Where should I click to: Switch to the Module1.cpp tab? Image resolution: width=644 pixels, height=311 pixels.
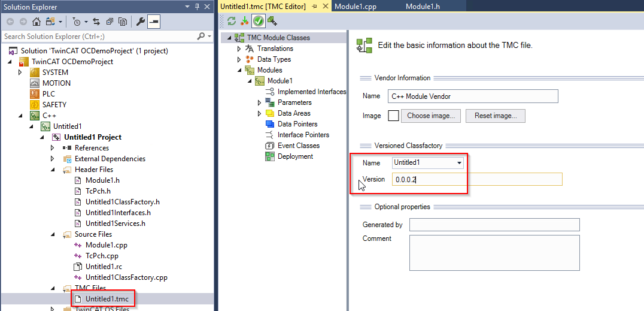pyautogui.click(x=356, y=7)
